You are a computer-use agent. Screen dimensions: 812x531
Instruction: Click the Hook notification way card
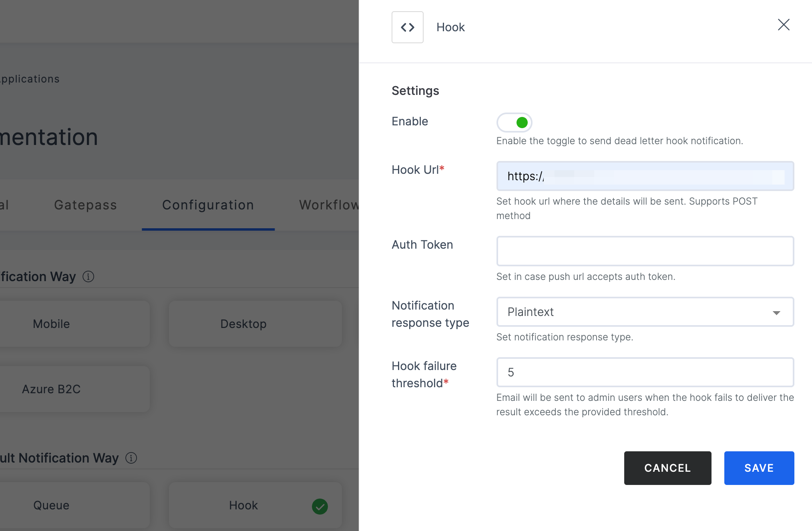click(255, 505)
